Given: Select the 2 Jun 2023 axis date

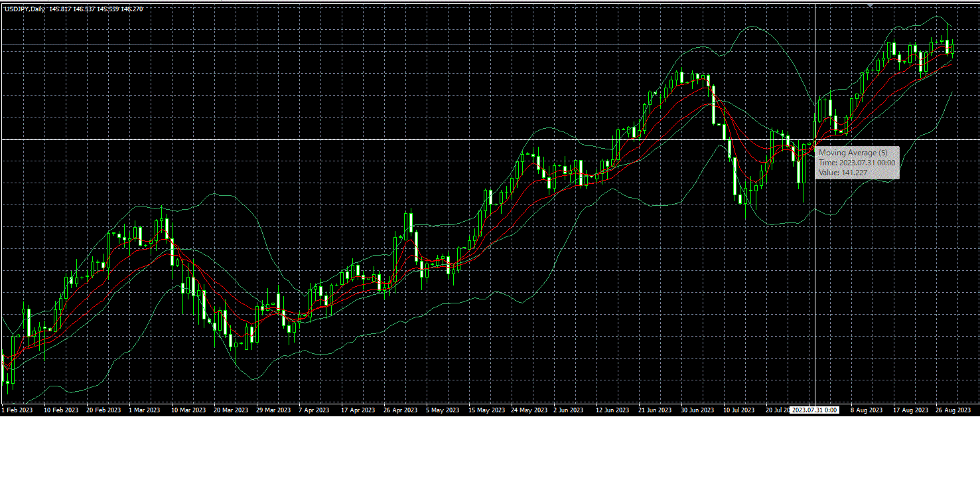Looking at the screenshot, I should tap(568, 410).
